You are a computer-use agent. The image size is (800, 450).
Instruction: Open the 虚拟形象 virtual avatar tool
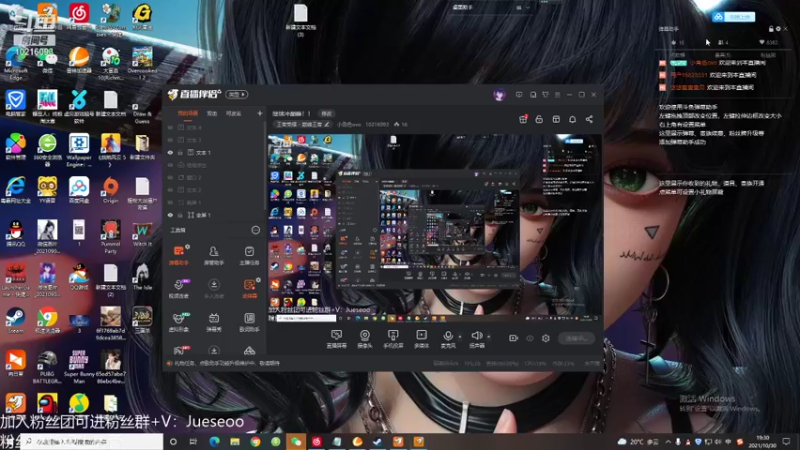point(179,322)
